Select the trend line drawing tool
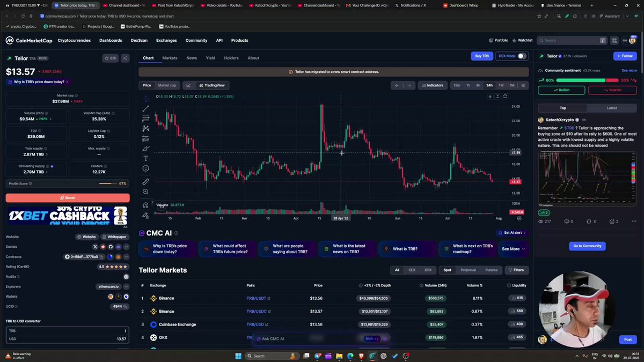 145,108
